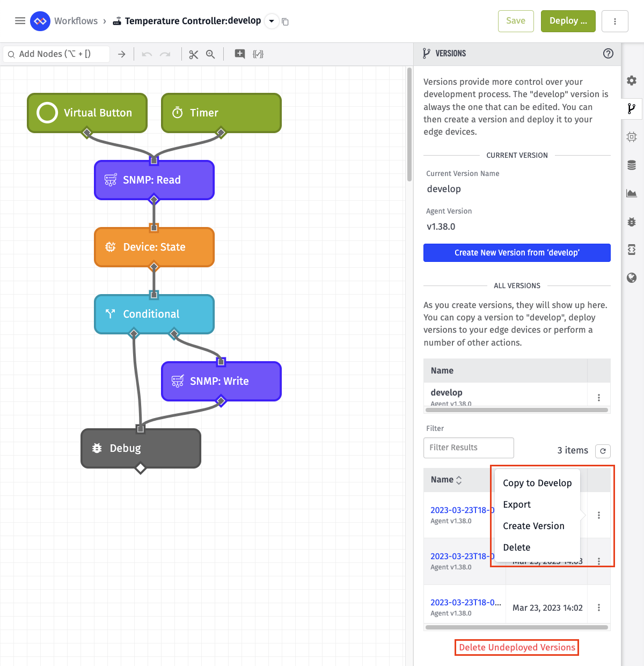The width and height of the screenshot is (644, 666).
Task: Click the Timer node output connector
Action: (221, 133)
